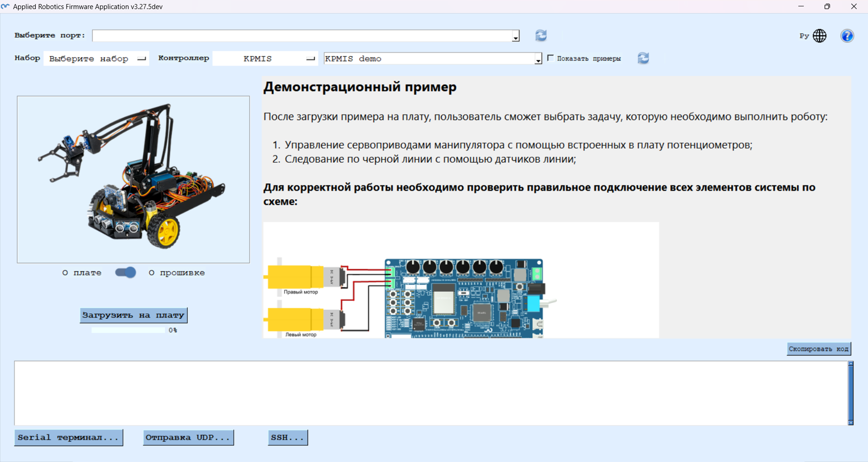Minimize the application window
The height and width of the screenshot is (462, 868).
pos(801,6)
